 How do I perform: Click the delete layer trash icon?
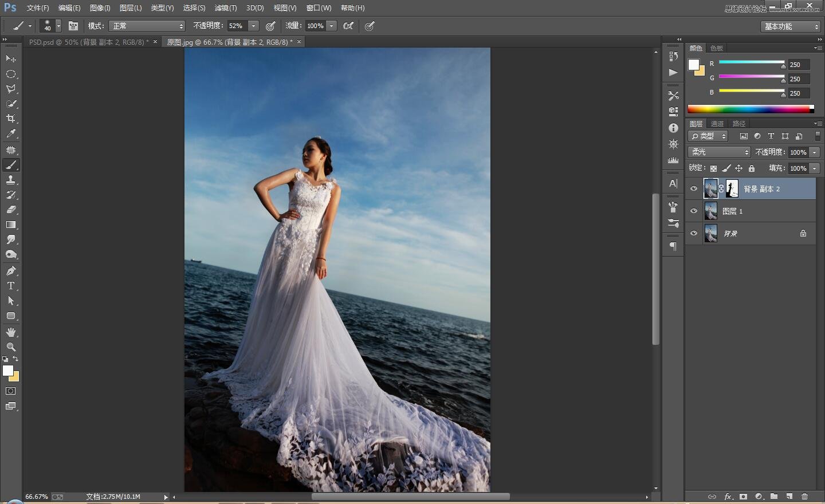pyautogui.click(x=804, y=497)
